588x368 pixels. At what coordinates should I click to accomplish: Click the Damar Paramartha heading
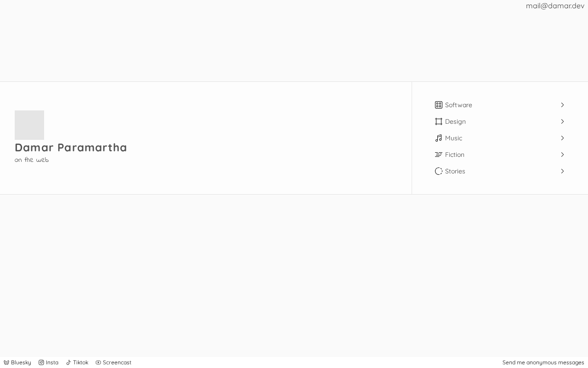coord(71,147)
